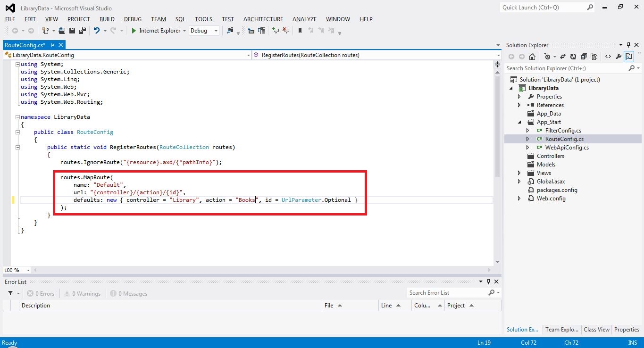Image resolution: width=644 pixels, height=348 pixels.
Task: Open Properties wrench icon in Solution Explorer
Action: (x=619, y=57)
